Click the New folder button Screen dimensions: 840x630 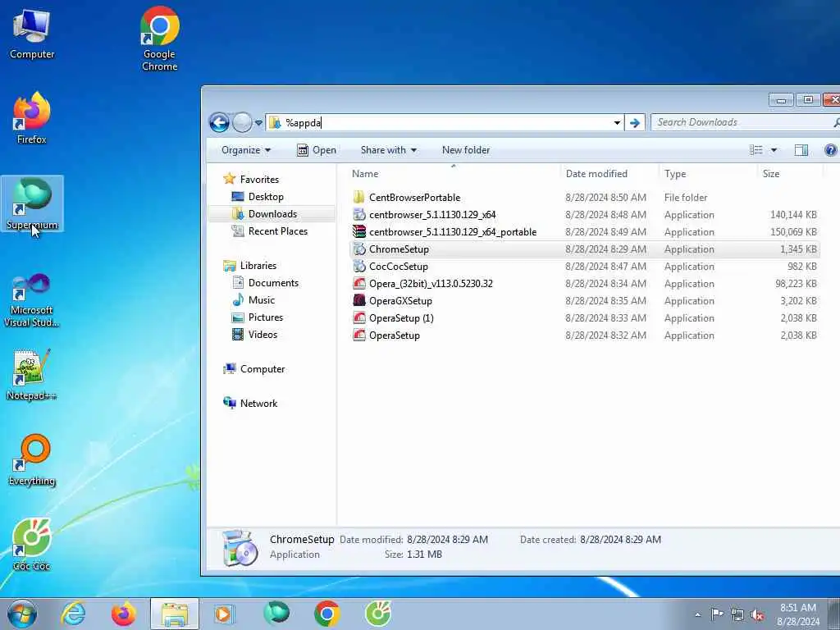pyautogui.click(x=466, y=150)
